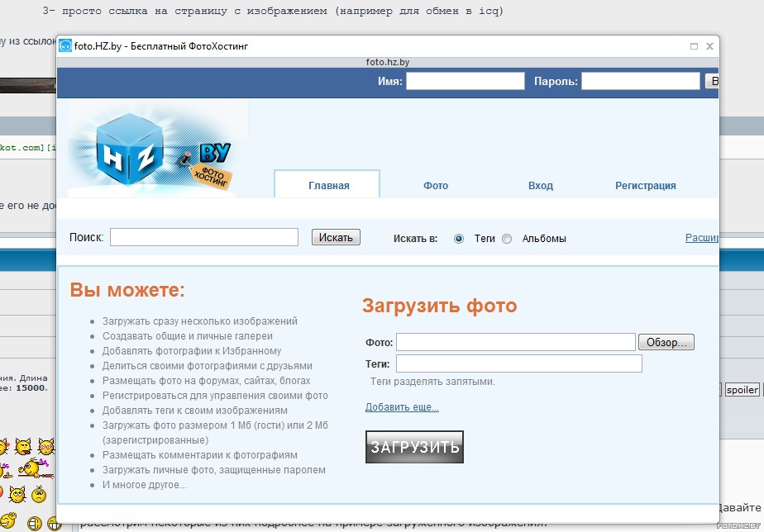Switch to the Фото tab

tap(436, 185)
